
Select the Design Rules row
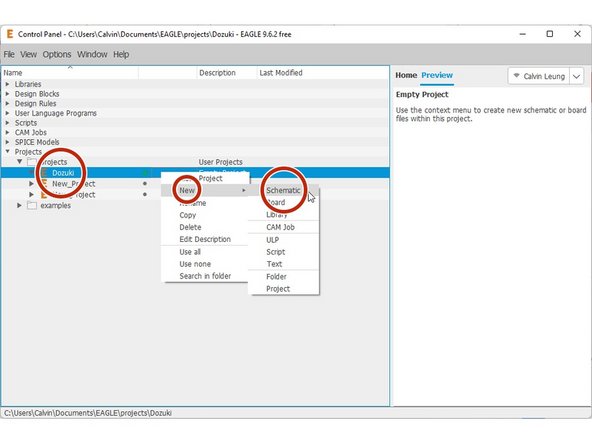[195, 103]
